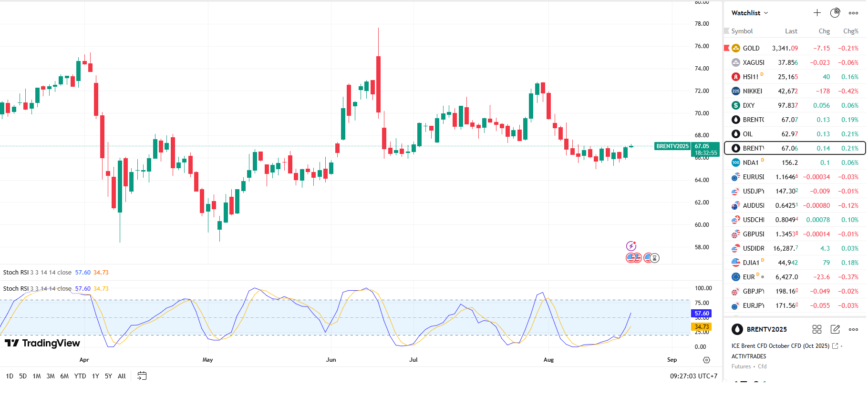Open chart time axis settings gear

pos(706,360)
